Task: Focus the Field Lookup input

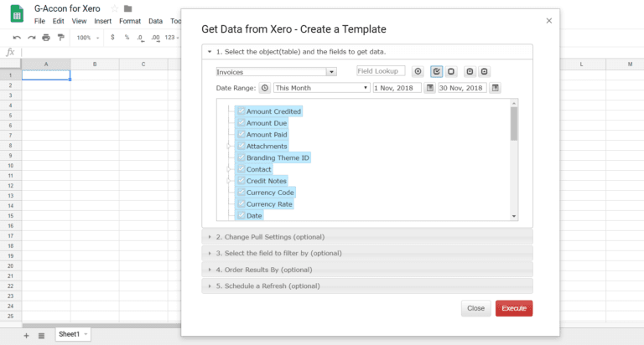Action: (x=381, y=71)
